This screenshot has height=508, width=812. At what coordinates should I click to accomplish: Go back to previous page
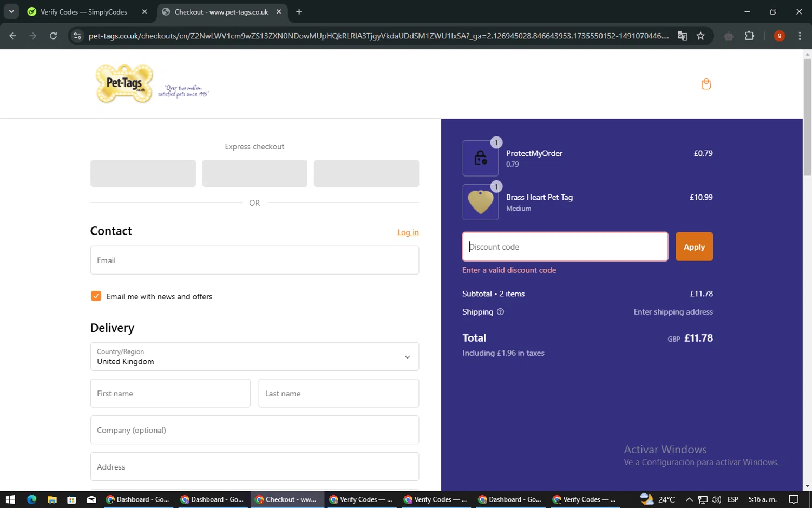pyautogui.click(x=13, y=36)
